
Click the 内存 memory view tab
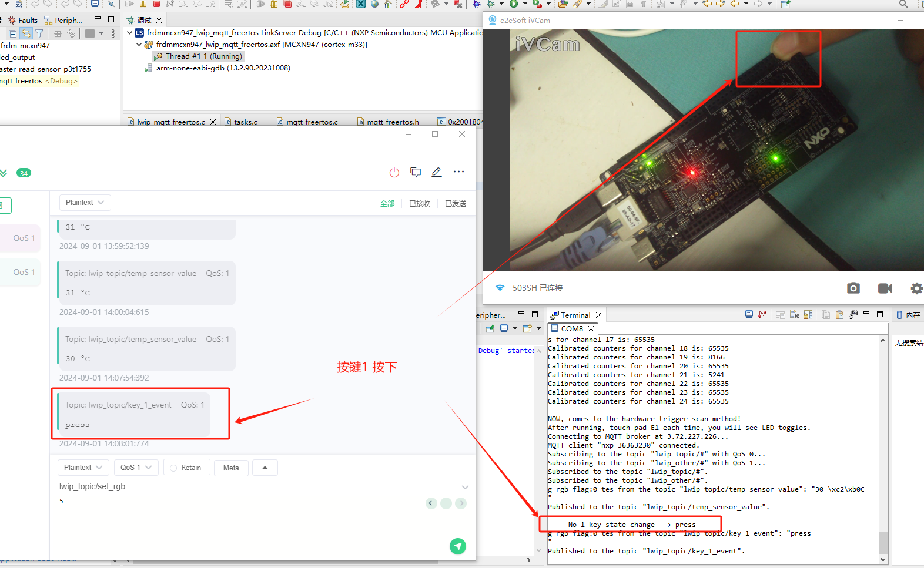[x=909, y=315]
